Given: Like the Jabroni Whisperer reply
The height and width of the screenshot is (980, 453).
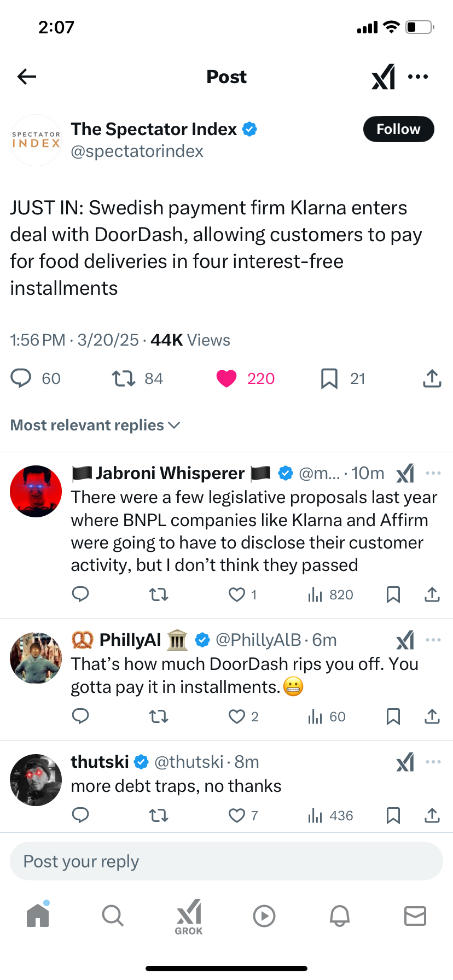Looking at the screenshot, I should click(x=237, y=594).
